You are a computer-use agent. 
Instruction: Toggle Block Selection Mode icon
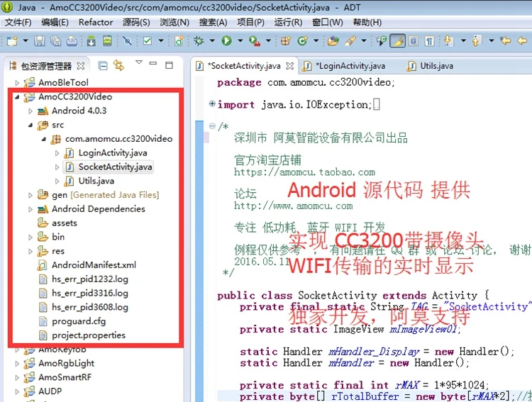tap(414, 41)
